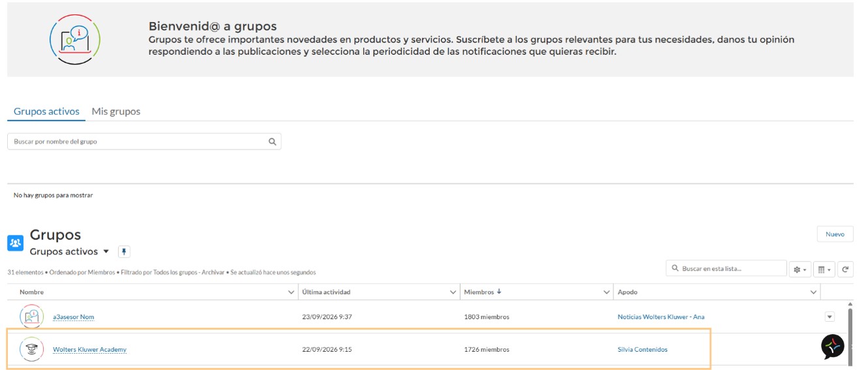Sort by the Miembros column header
Screen dimensions: 868x370
(483, 292)
